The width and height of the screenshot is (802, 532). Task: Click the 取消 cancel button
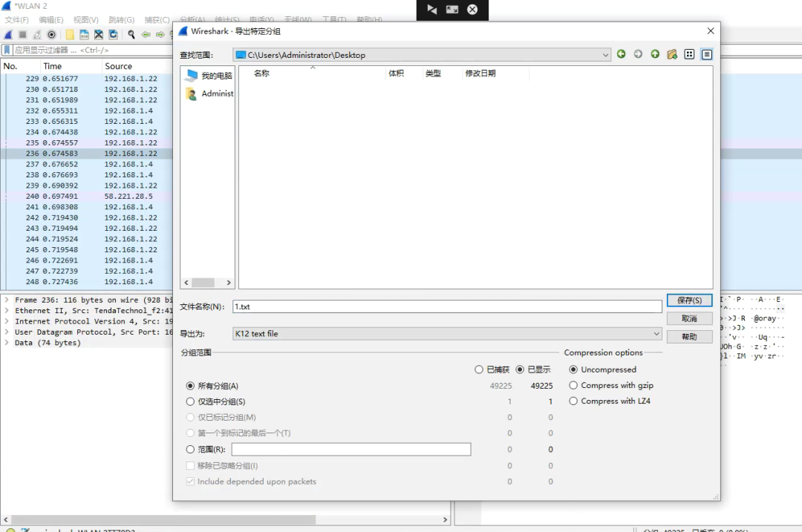(689, 318)
